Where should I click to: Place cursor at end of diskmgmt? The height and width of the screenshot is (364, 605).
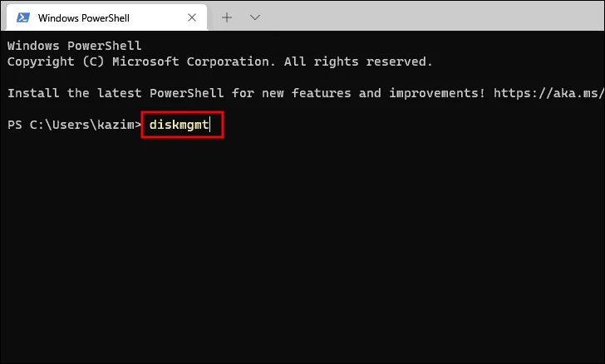click(209, 125)
